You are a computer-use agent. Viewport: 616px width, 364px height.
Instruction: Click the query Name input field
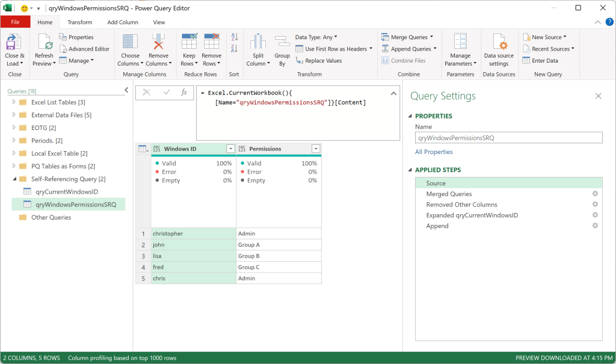pyautogui.click(x=509, y=138)
